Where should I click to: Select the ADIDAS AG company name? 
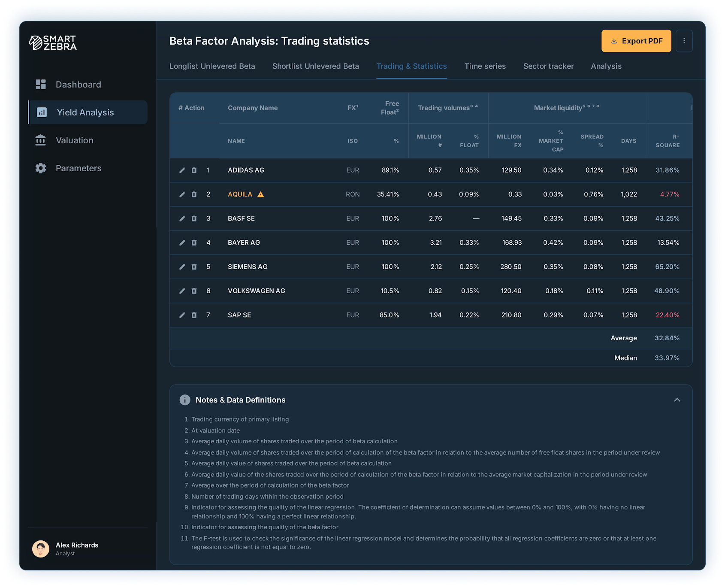pos(246,170)
